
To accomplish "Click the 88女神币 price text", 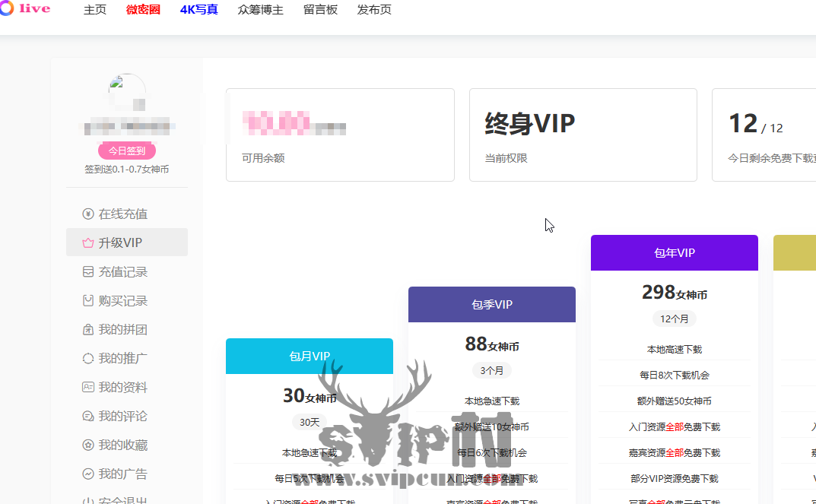I will [492, 344].
